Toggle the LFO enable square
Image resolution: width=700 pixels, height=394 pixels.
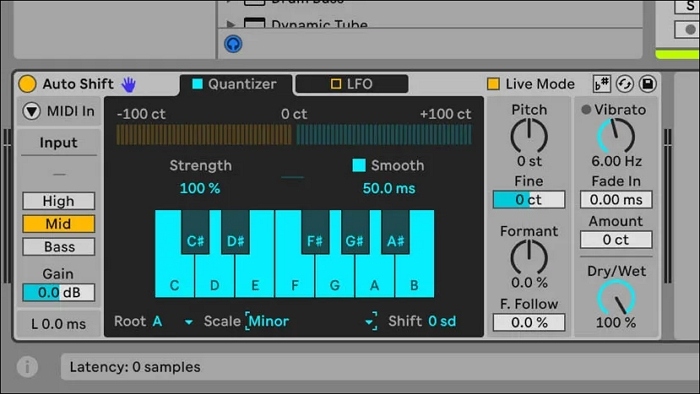click(x=336, y=84)
